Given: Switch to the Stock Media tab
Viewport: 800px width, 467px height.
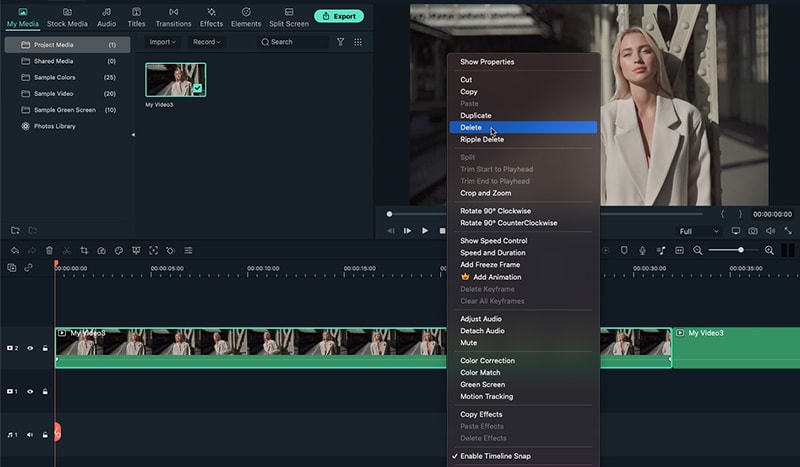Looking at the screenshot, I should [x=67, y=17].
